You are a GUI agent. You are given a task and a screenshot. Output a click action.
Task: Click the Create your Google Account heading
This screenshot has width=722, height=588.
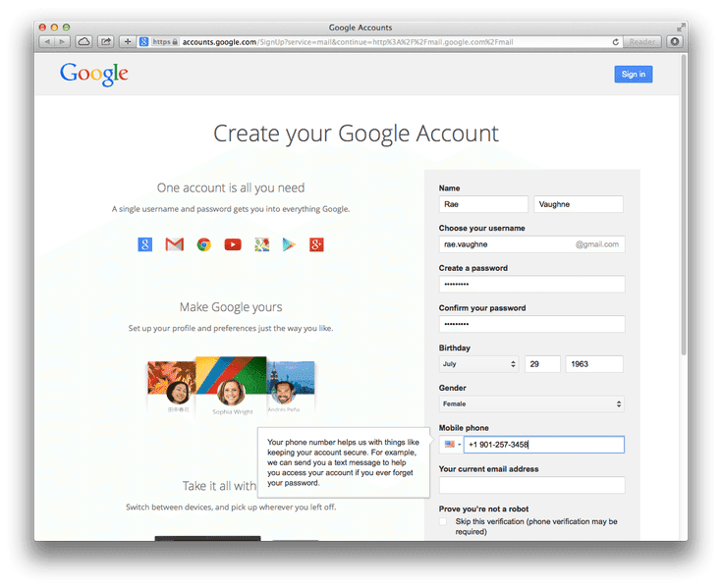[356, 134]
